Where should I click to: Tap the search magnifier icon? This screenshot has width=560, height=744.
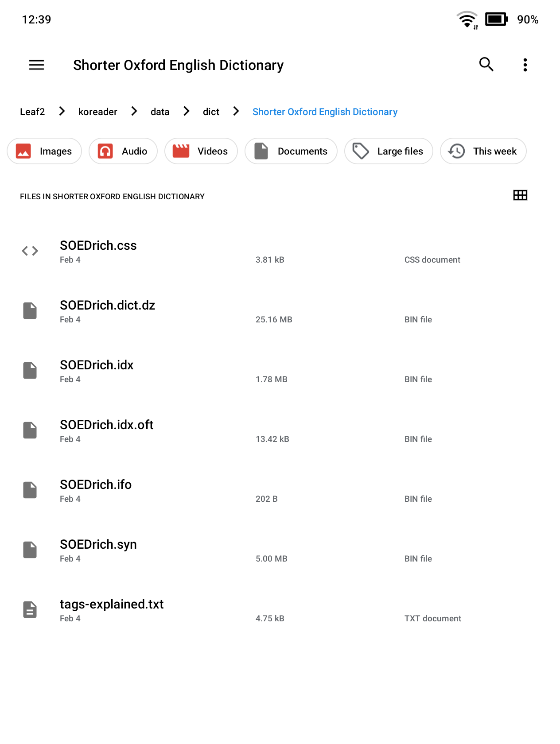486,65
